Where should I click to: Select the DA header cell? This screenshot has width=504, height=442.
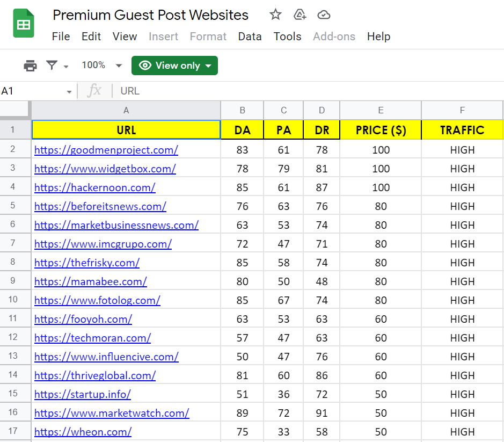tap(243, 130)
